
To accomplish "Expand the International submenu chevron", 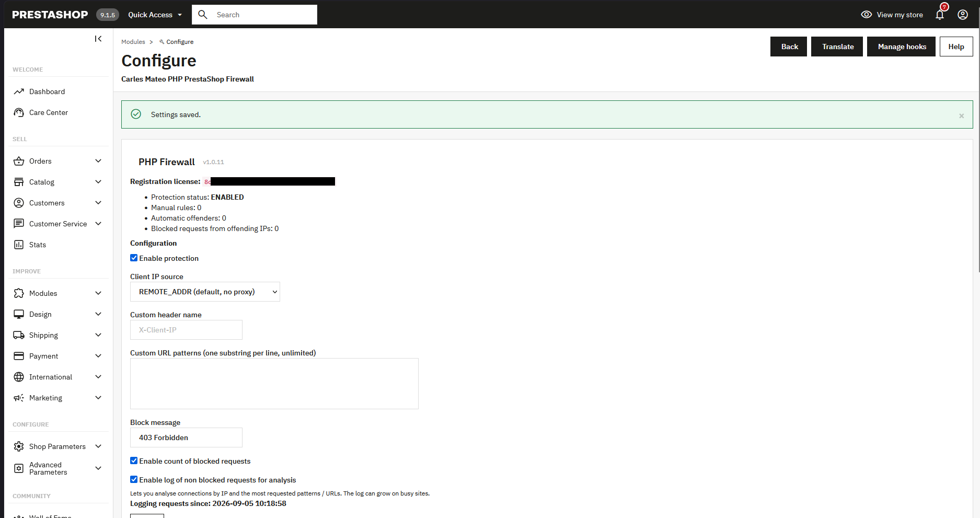I will click(98, 377).
